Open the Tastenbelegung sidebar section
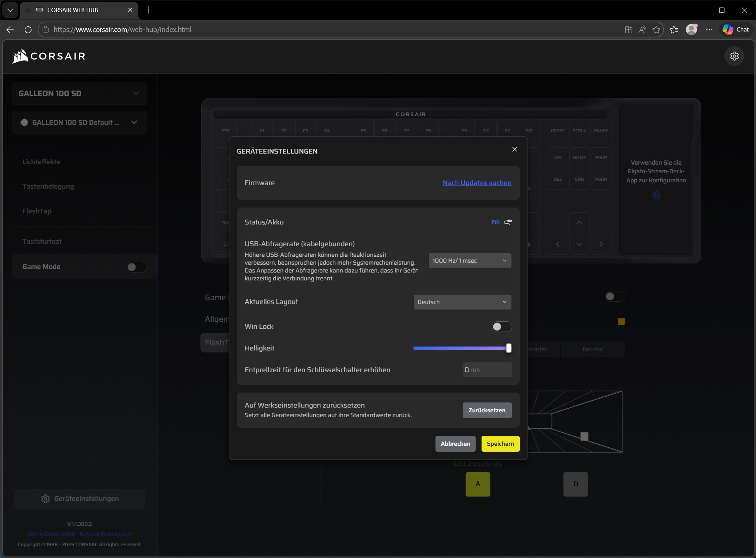The width and height of the screenshot is (756, 558). pos(48,186)
